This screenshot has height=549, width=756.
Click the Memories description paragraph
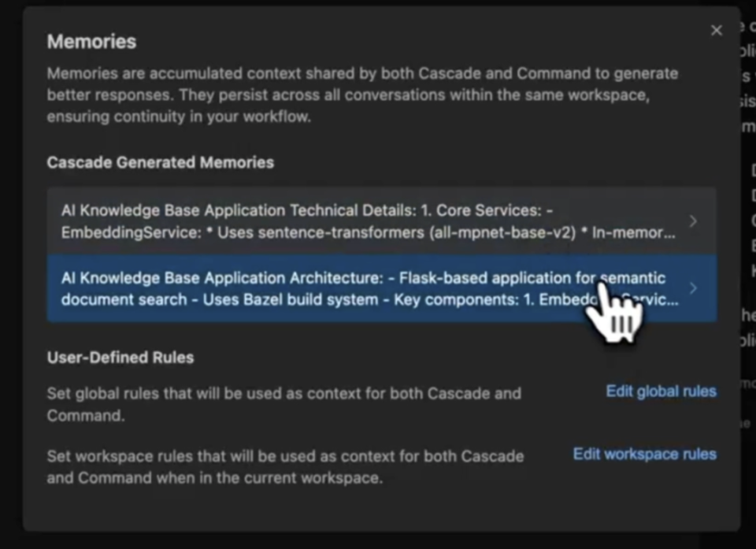362,95
